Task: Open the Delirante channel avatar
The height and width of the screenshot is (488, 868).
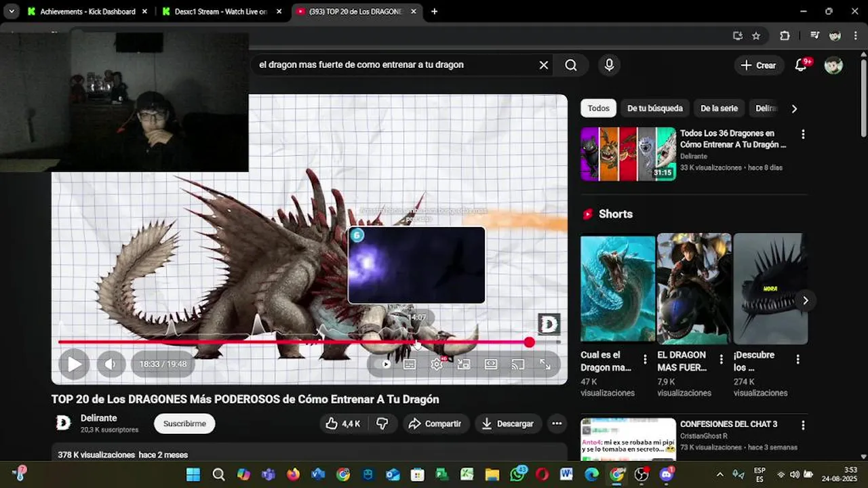Action: pos(63,423)
